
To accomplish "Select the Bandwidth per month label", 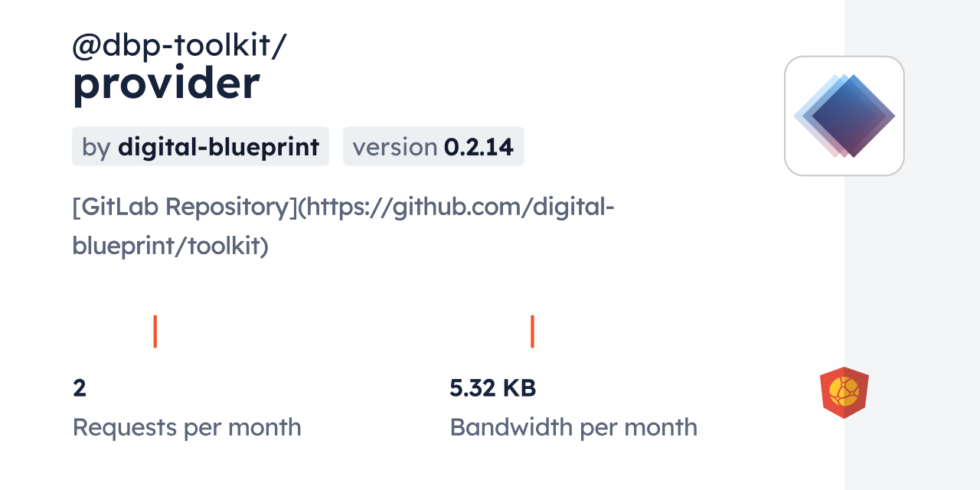I will click(573, 427).
